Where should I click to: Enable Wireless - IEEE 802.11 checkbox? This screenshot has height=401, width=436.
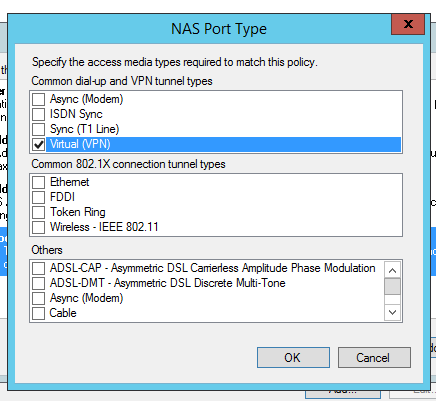[39, 227]
